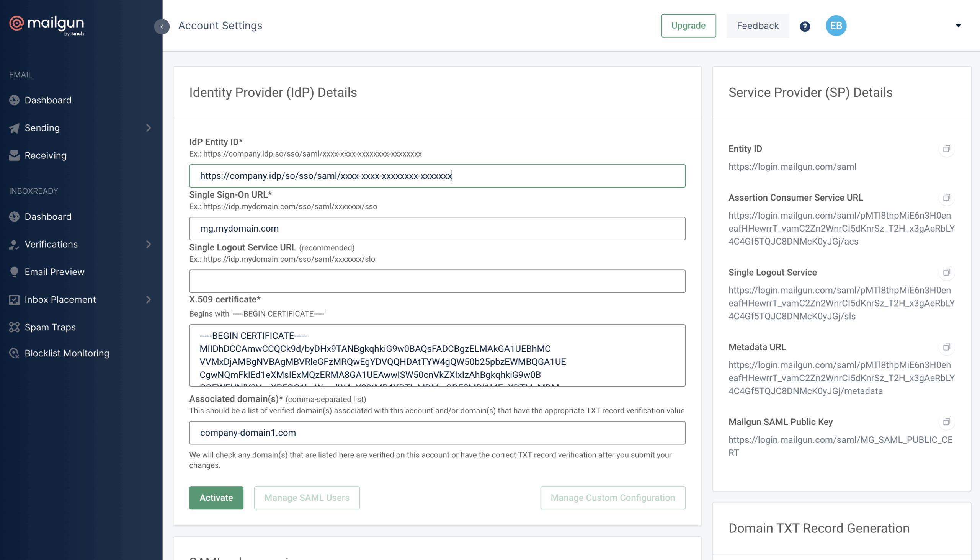Click Manage SAML Users button
980x560 pixels.
click(x=307, y=498)
